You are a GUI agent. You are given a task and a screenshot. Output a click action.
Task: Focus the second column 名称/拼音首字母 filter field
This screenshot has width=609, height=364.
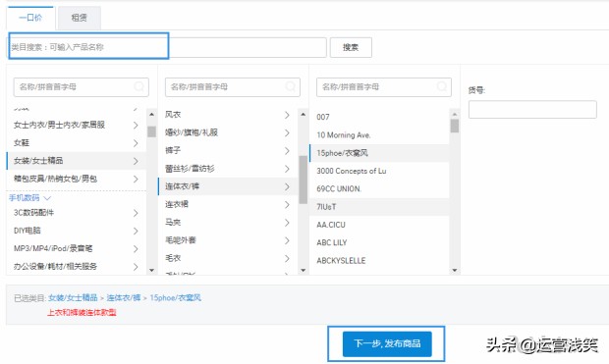click(233, 87)
